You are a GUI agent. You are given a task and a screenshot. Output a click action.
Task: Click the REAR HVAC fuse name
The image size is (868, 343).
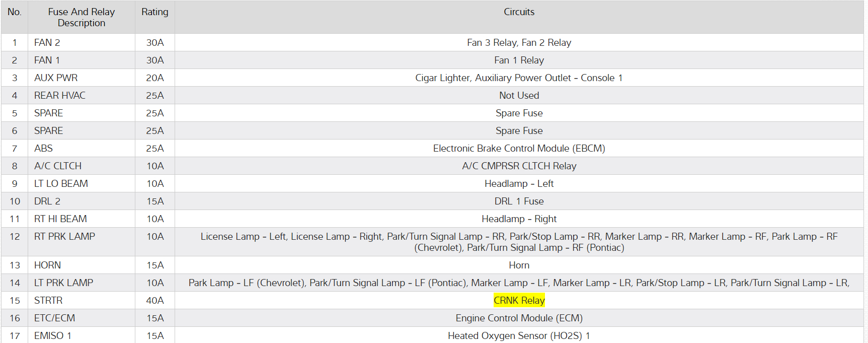pos(60,95)
